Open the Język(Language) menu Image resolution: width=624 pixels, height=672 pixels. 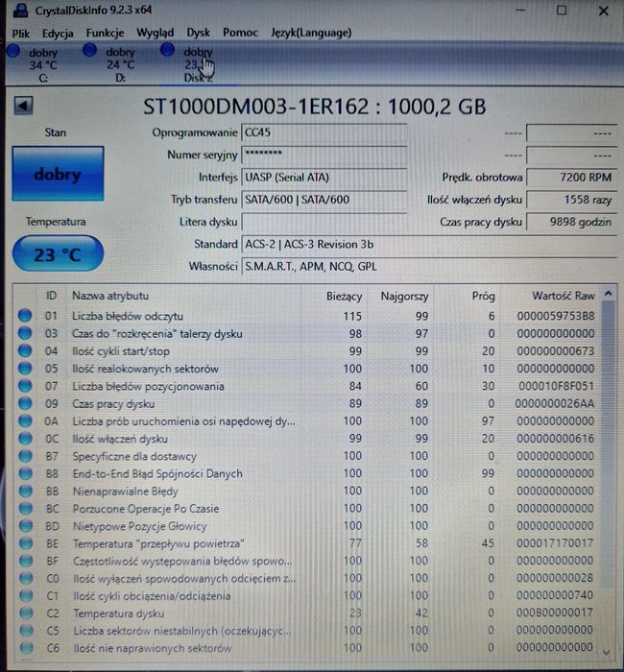coord(311,33)
